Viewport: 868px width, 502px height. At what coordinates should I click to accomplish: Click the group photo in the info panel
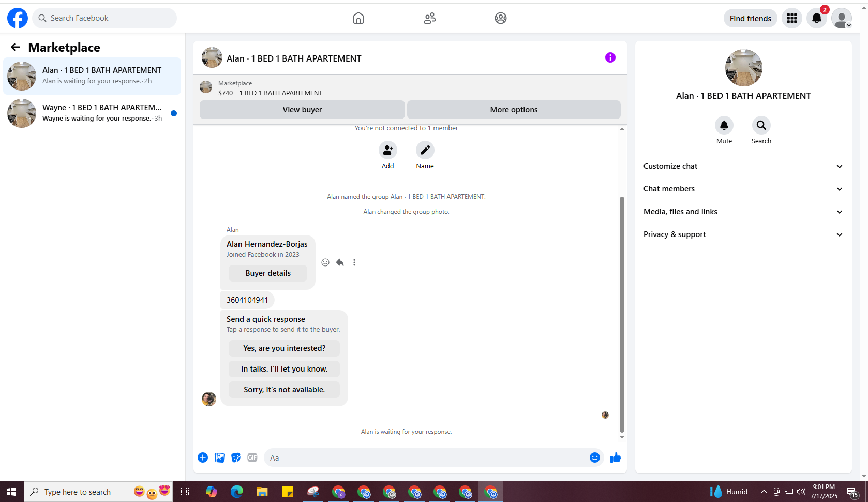(x=744, y=68)
